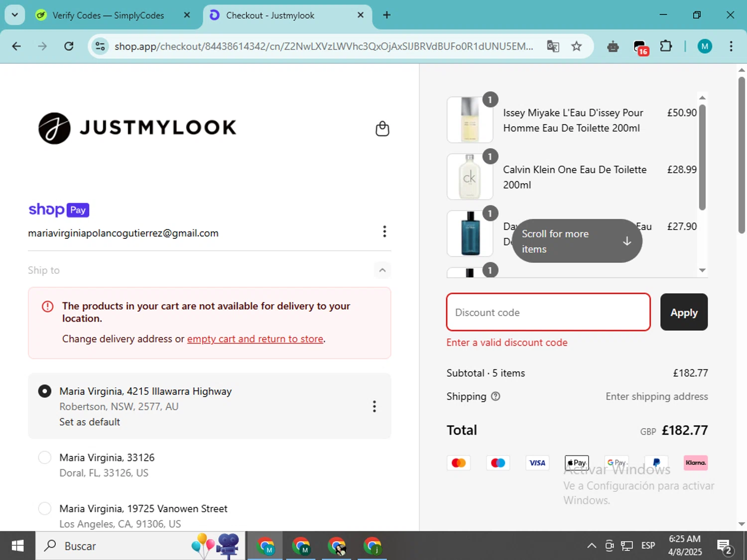
Task: Open options menu beside the email address
Action: pyautogui.click(x=384, y=231)
